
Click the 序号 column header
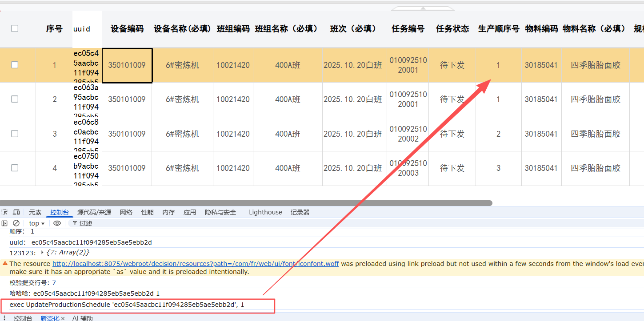click(x=54, y=29)
